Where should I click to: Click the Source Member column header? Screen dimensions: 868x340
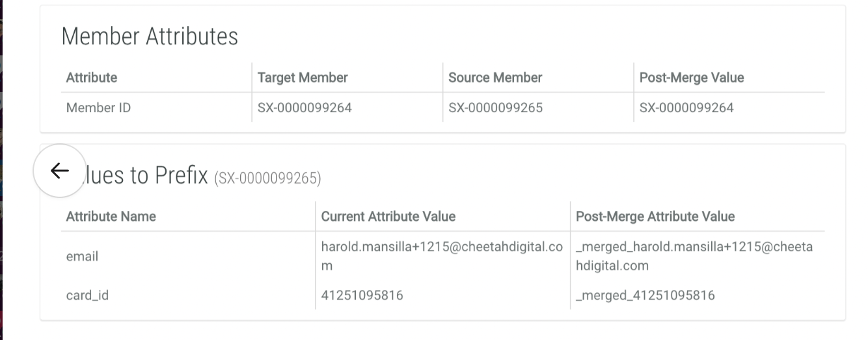495,78
